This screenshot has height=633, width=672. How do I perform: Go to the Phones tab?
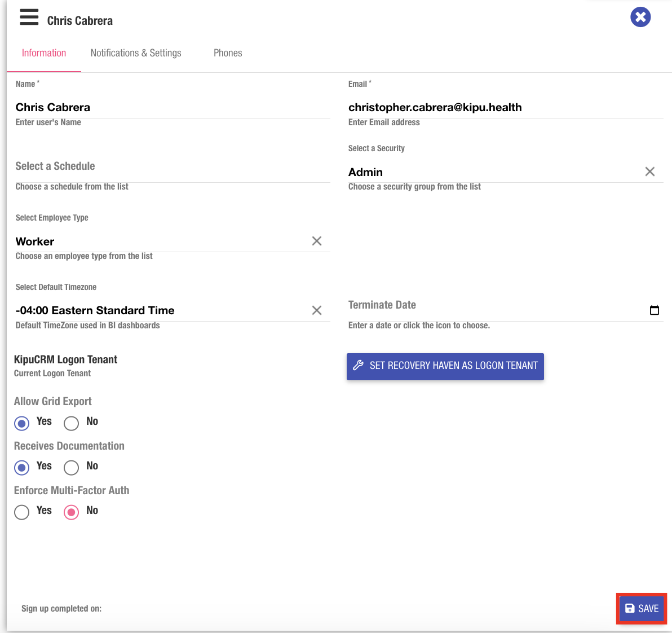click(228, 53)
